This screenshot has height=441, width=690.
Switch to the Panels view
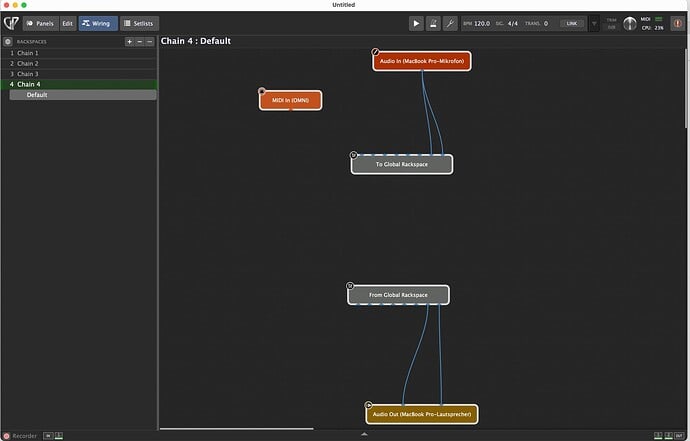[x=39, y=23]
